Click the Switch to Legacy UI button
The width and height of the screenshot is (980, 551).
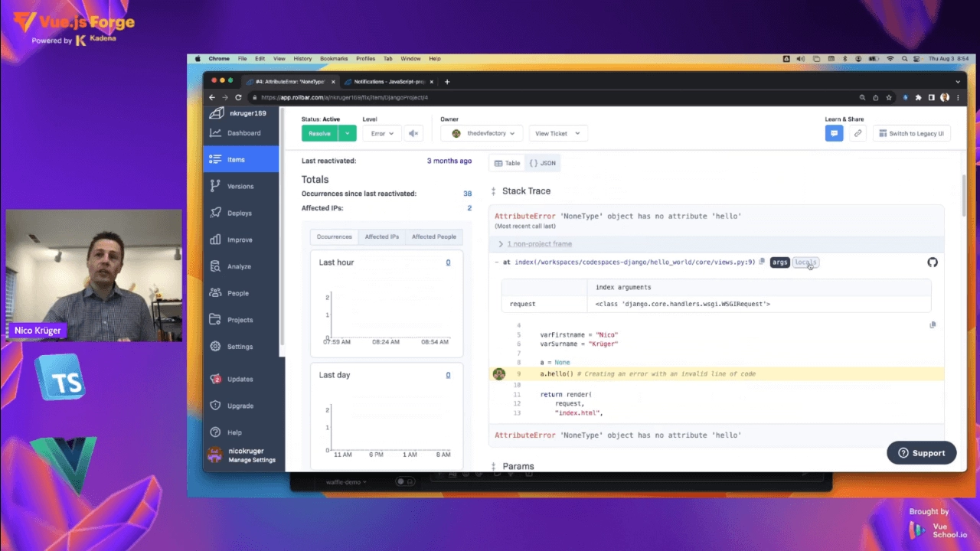click(911, 133)
